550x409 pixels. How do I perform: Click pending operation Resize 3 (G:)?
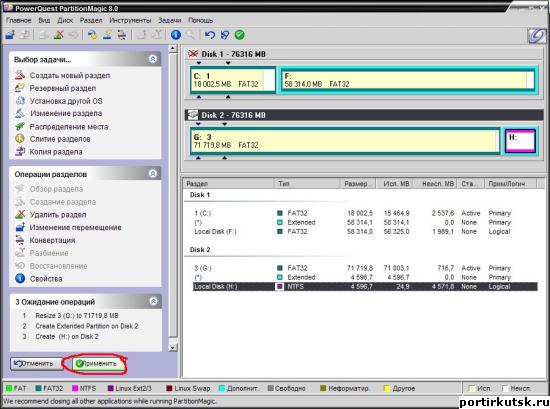pyautogui.click(x=77, y=315)
